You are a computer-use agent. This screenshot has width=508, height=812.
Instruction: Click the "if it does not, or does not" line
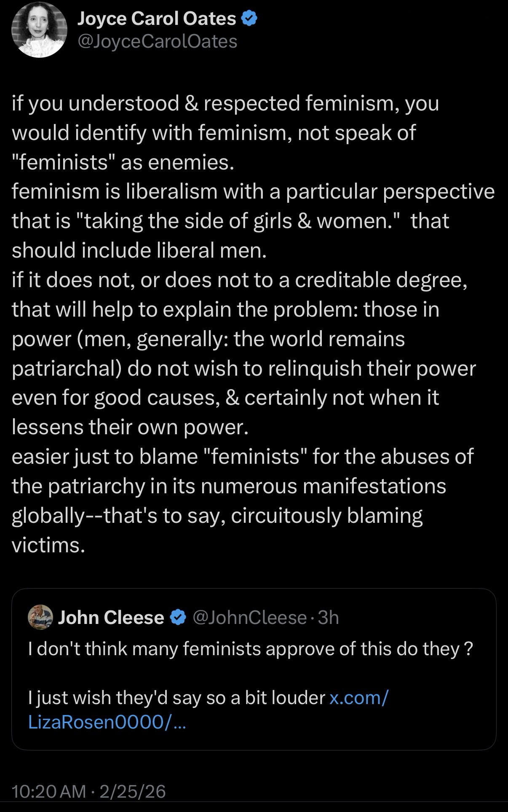pyautogui.click(x=239, y=280)
